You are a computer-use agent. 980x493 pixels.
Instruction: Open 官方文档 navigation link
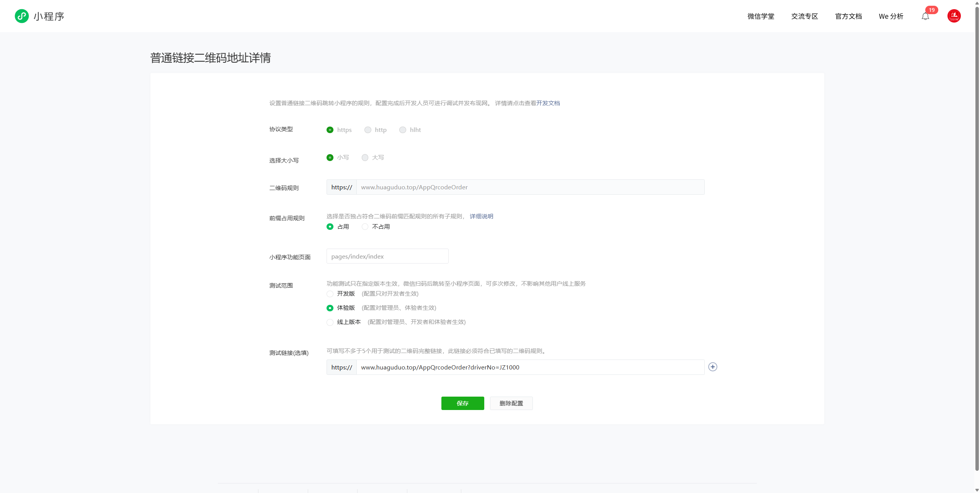tap(848, 16)
